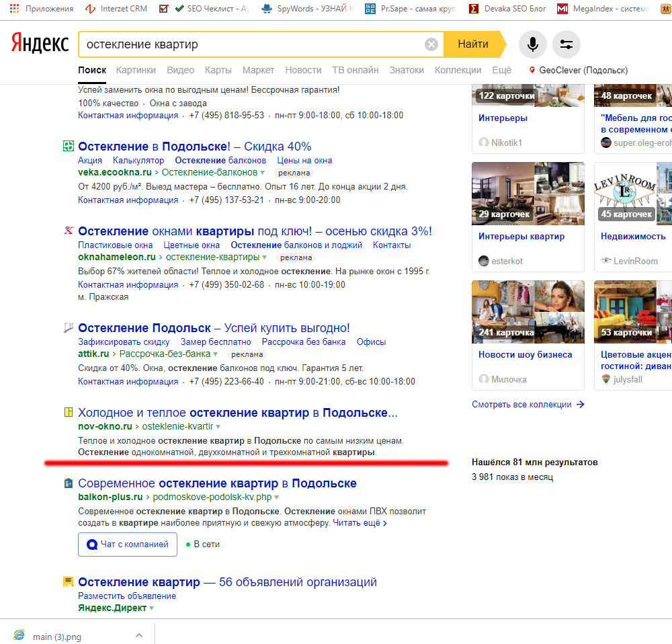Switch to ТВ онлайн tab
Screen dimensions: 672x644
click(x=355, y=70)
